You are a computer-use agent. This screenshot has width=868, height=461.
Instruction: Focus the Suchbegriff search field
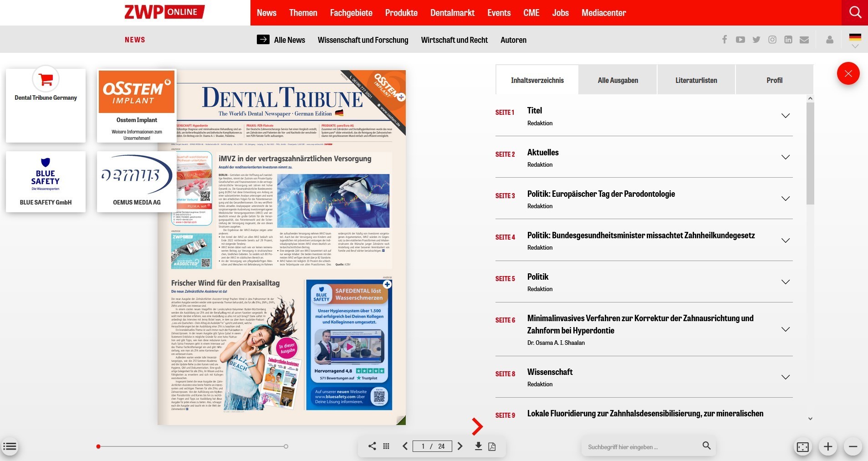(643, 447)
